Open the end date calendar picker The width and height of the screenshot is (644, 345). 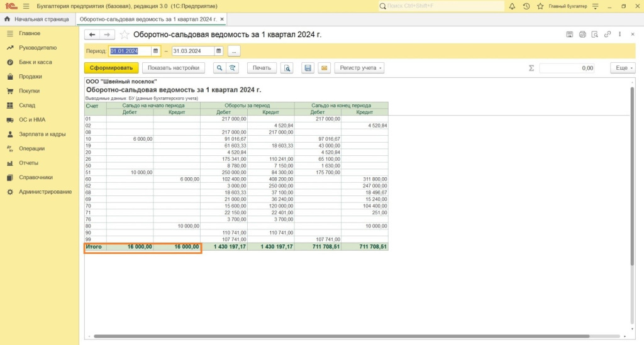(x=219, y=51)
